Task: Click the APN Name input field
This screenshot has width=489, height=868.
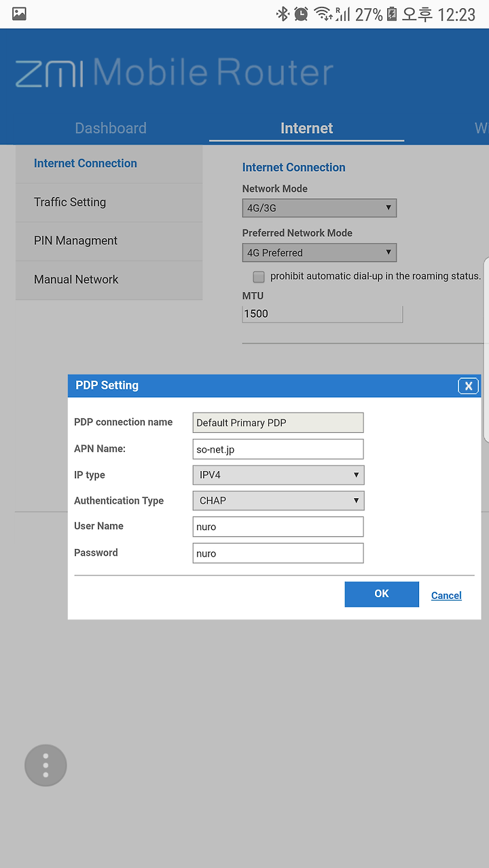Action: point(278,449)
